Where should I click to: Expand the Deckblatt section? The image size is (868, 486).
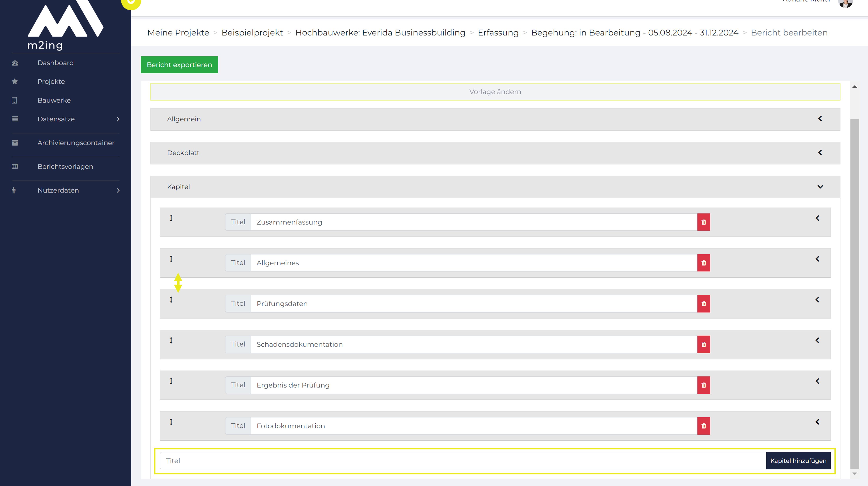(820, 153)
